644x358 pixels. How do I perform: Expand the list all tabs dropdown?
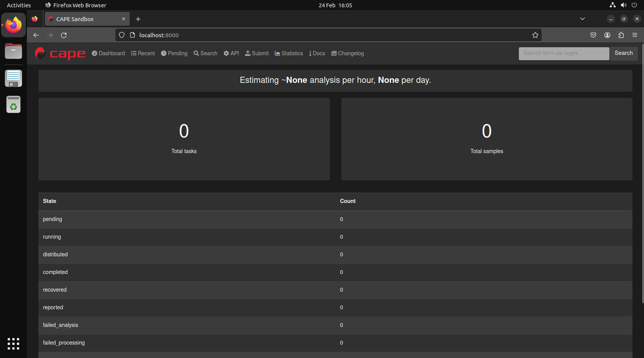tap(582, 19)
